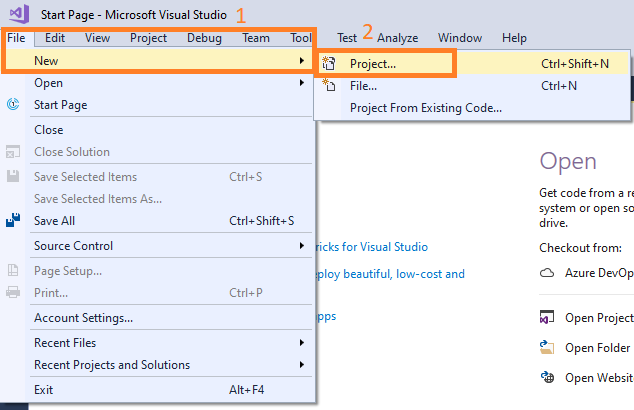The height and width of the screenshot is (410, 634).
Task: Click the Open Folder icon
Action: tap(547, 347)
